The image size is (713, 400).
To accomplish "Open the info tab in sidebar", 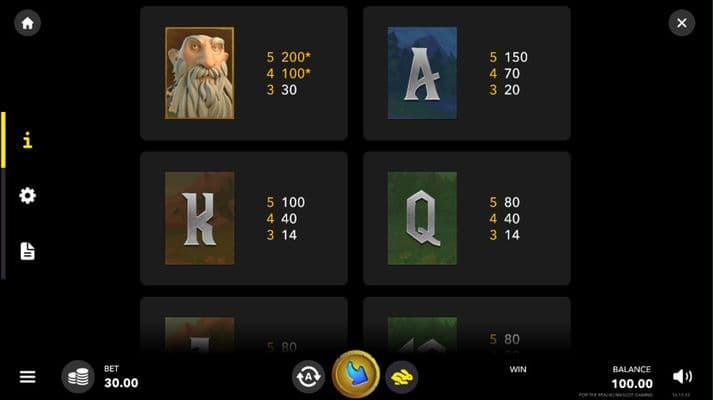I will pos(27,140).
